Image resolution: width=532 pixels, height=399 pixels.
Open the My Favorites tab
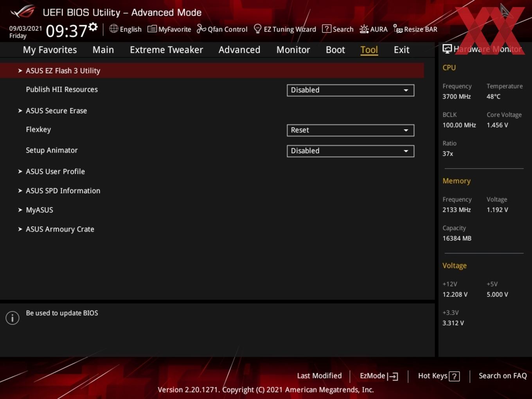click(50, 50)
